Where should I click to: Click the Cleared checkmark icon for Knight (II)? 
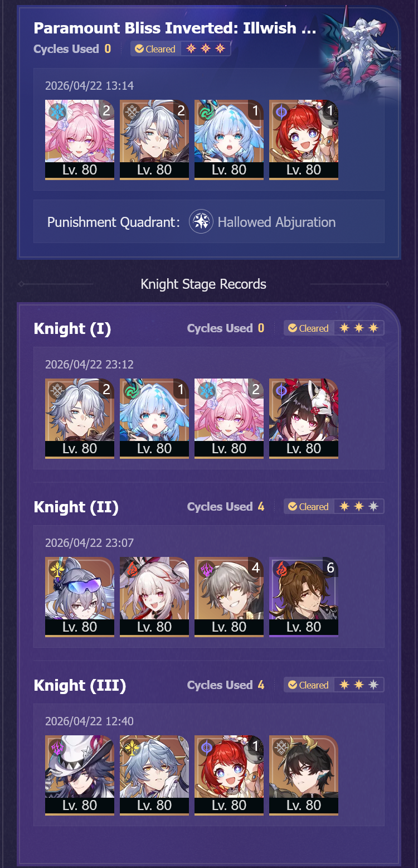point(293,507)
